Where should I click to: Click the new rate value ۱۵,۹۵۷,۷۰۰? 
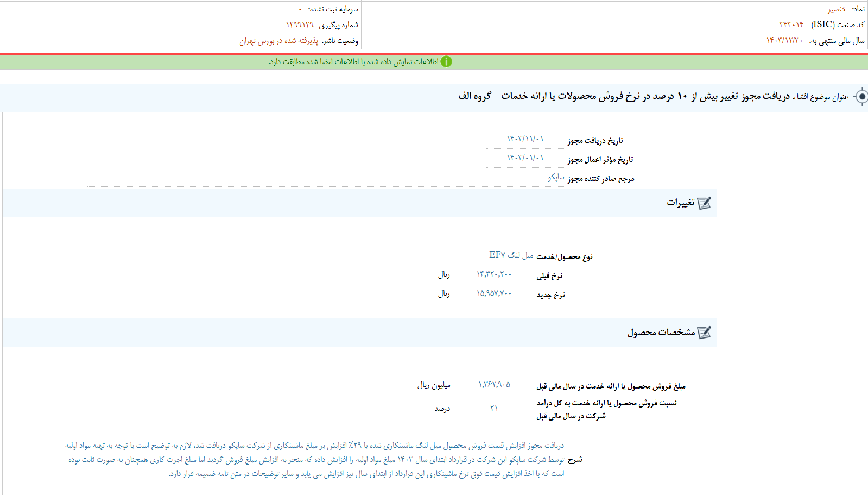click(494, 293)
